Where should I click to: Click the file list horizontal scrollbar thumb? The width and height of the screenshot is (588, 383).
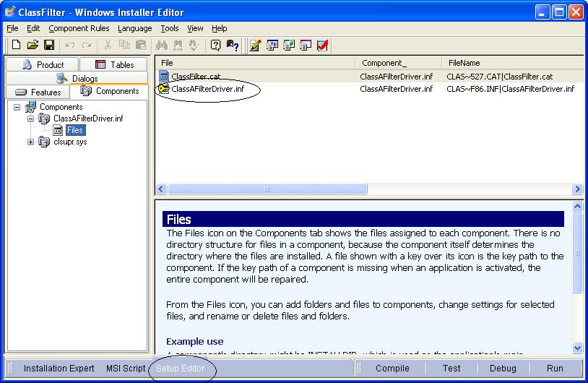pyautogui.click(x=267, y=189)
